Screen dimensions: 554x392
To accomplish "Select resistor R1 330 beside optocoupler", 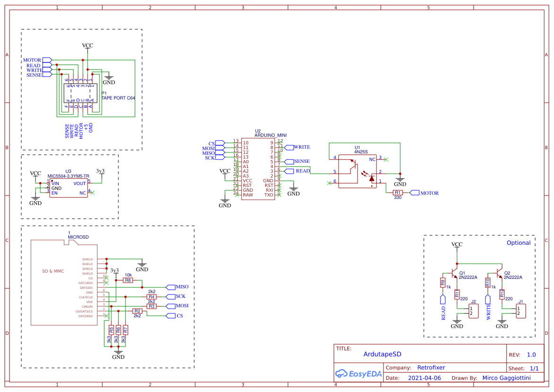I will (x=398, y=193).
